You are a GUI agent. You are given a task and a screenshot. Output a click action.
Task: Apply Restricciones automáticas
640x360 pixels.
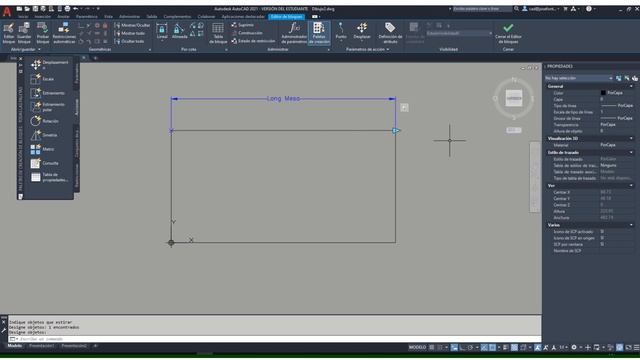64,33
